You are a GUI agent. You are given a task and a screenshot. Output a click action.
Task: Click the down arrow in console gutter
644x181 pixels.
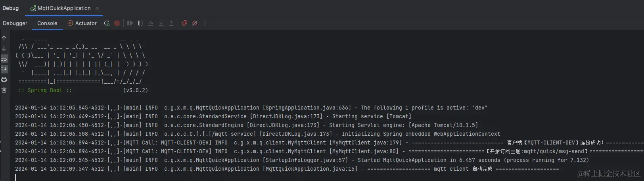(x=4, y=48)
